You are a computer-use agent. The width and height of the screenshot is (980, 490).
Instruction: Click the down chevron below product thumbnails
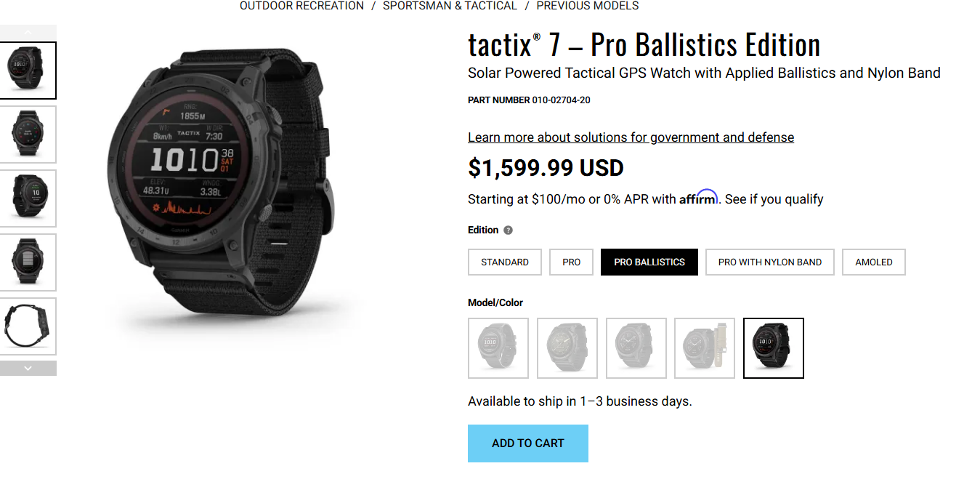pos(28,368)
